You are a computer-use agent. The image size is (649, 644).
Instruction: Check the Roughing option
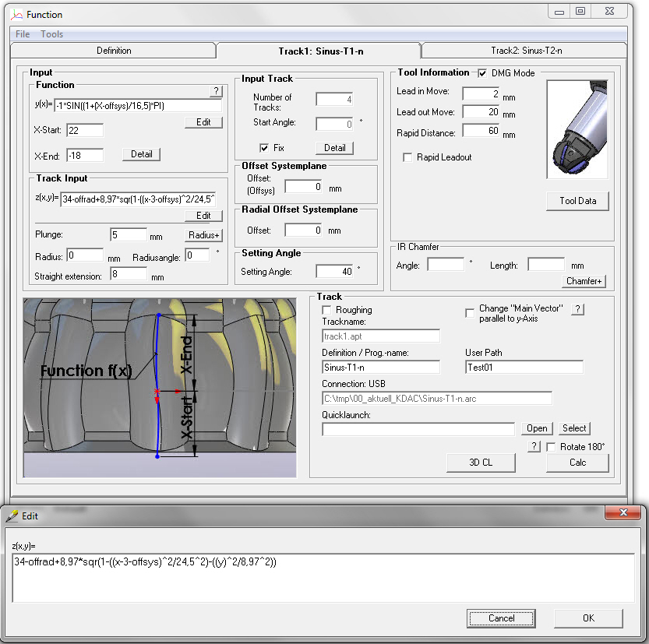(x=327, y=310)
